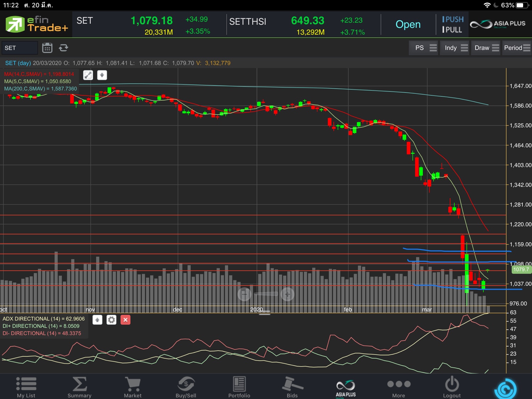This screenshot has width=532, height=399.
Task: Zoom in the chart with plus button
Action: tap(287, 294)
